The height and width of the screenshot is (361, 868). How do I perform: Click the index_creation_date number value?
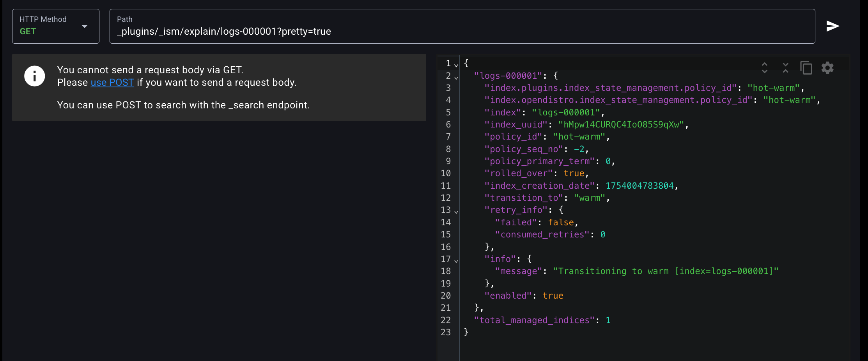pos(639,186)
